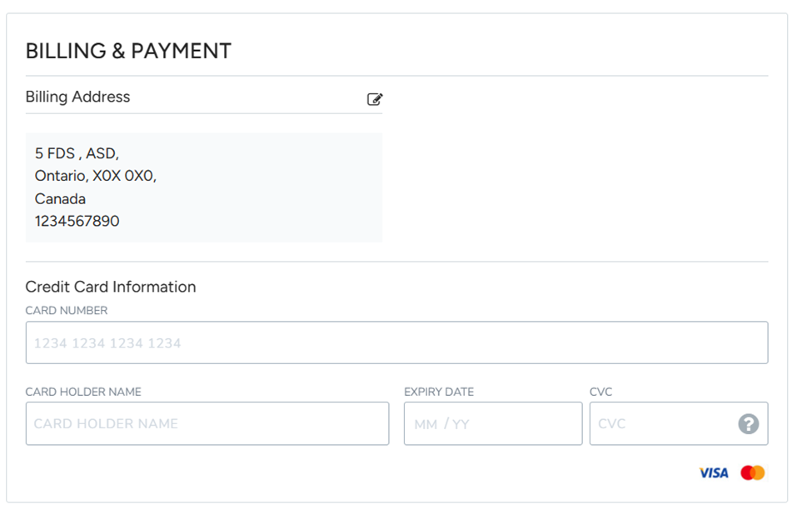Click the "Credit Card Information" heading
The image size is (812, 525).
[x=111, y=287]
